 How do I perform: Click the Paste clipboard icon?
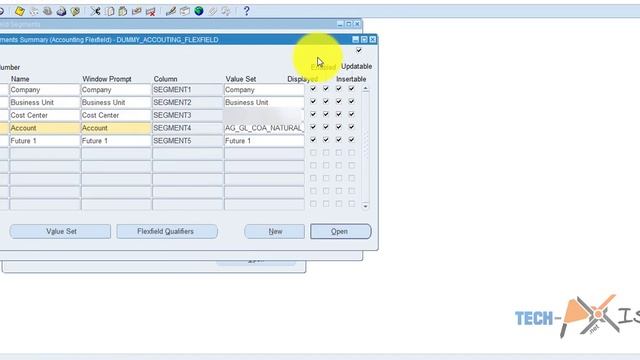click(123, 11)
